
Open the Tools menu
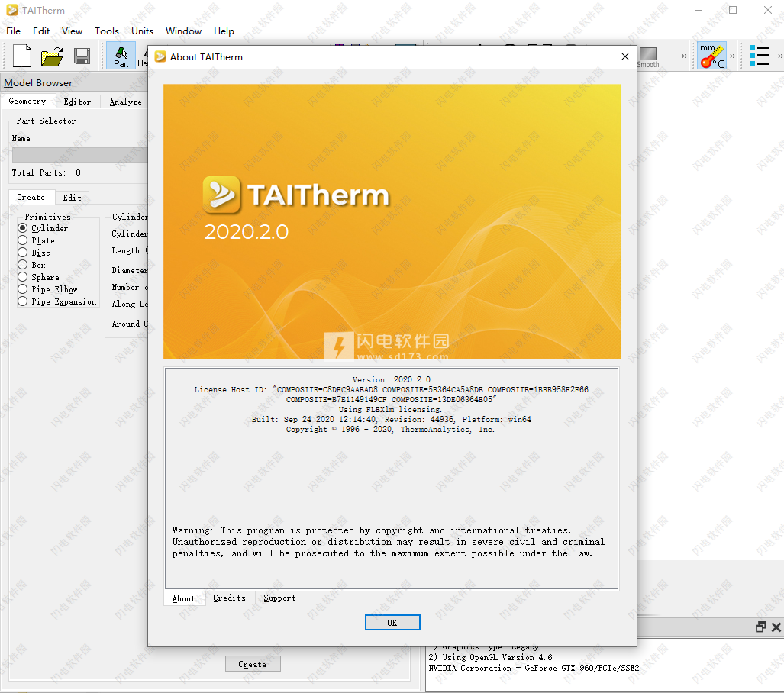[x=107, y=31]
